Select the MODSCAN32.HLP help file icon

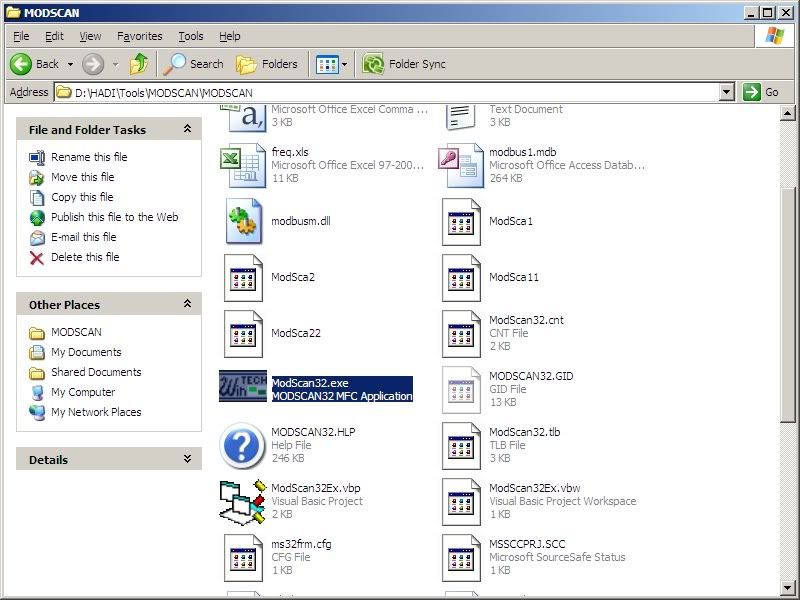242,446
